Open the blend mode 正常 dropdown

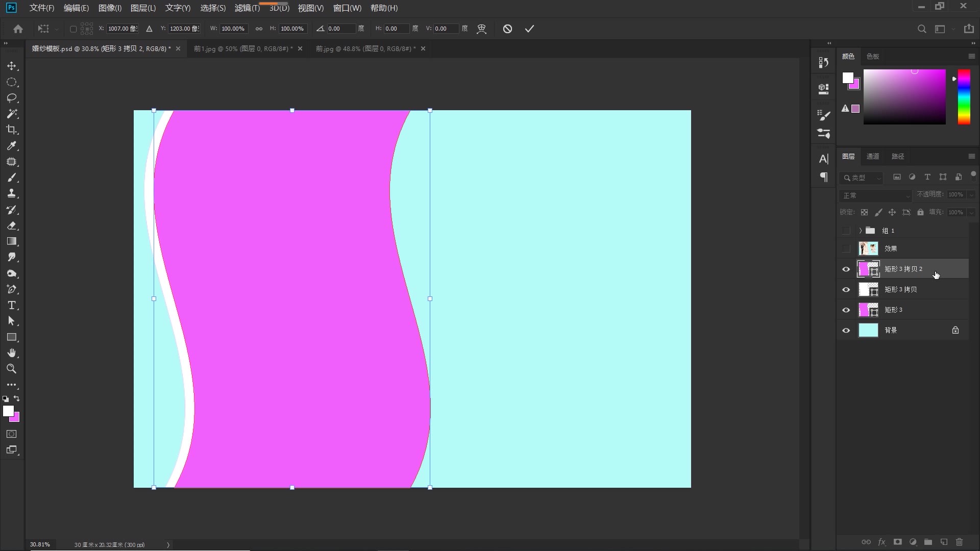click(x=875, y=195)
